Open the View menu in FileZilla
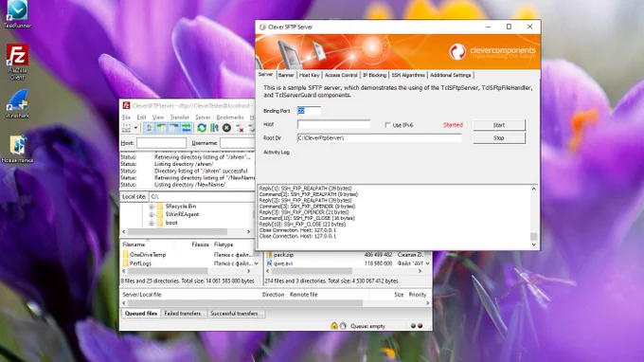The width and height of the screenshot is (644, 362). coord(158,118)
